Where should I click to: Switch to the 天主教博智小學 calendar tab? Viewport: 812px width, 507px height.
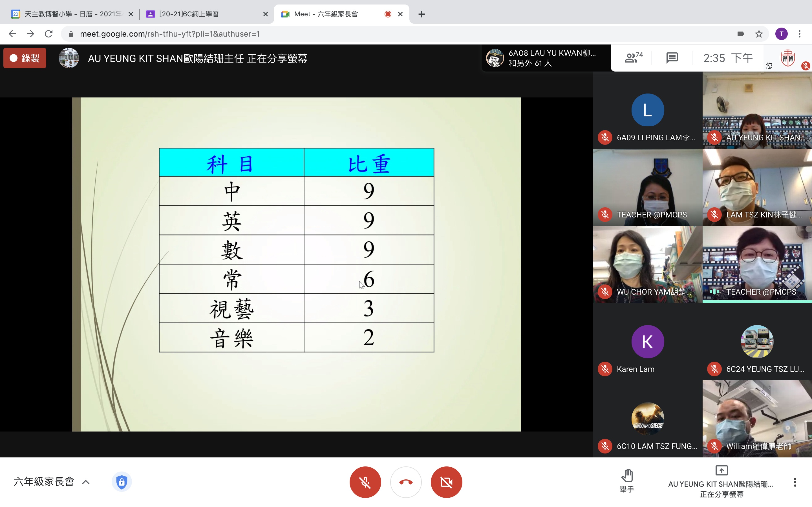tap(67, 14)
